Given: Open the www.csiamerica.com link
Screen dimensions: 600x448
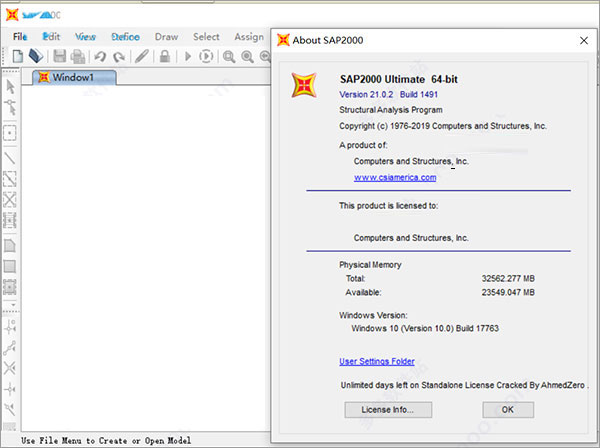Looking at the screenshot, I should [x=395, y=178].
